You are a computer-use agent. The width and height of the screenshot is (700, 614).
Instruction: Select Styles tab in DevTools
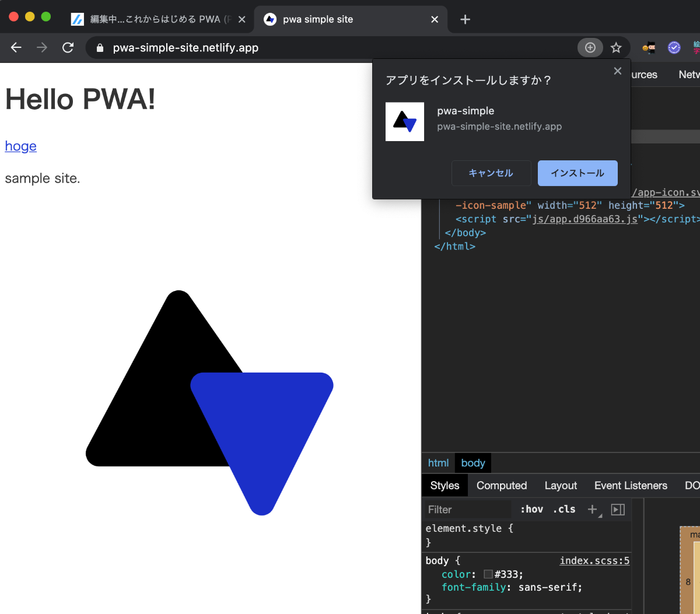(x=444, y=486)
